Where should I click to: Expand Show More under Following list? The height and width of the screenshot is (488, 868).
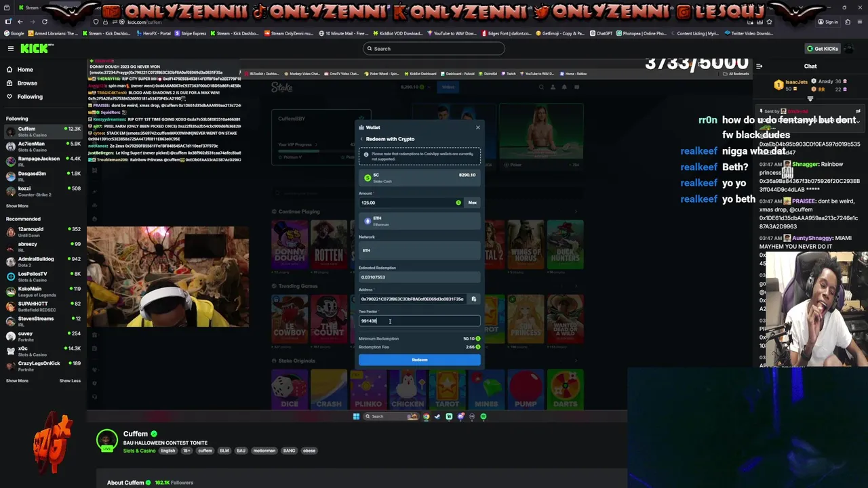coord(17,206)
